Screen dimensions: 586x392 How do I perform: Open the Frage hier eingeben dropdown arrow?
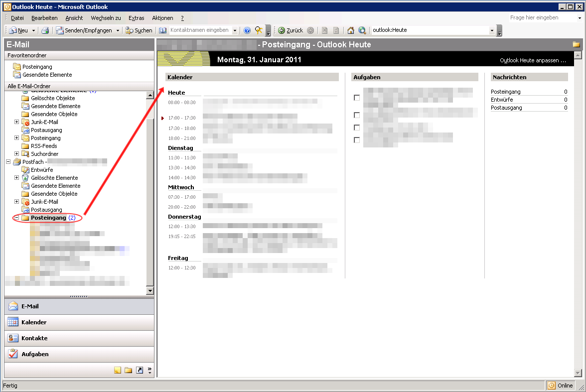(580, 18)
